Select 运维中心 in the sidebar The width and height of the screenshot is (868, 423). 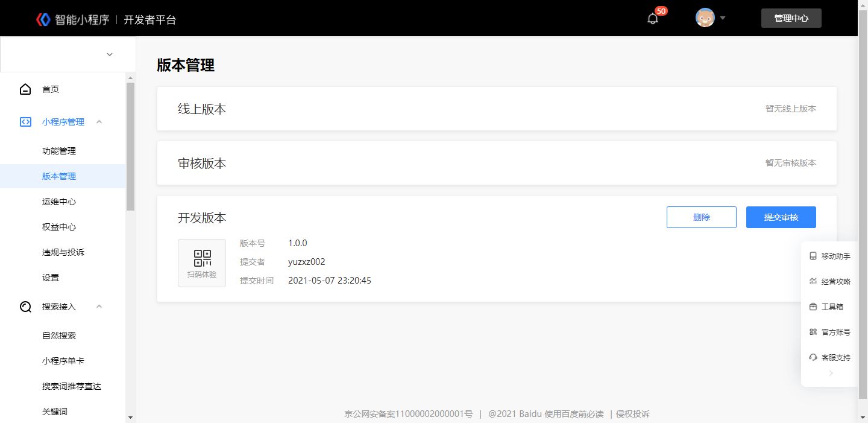(x=59, y=202)
